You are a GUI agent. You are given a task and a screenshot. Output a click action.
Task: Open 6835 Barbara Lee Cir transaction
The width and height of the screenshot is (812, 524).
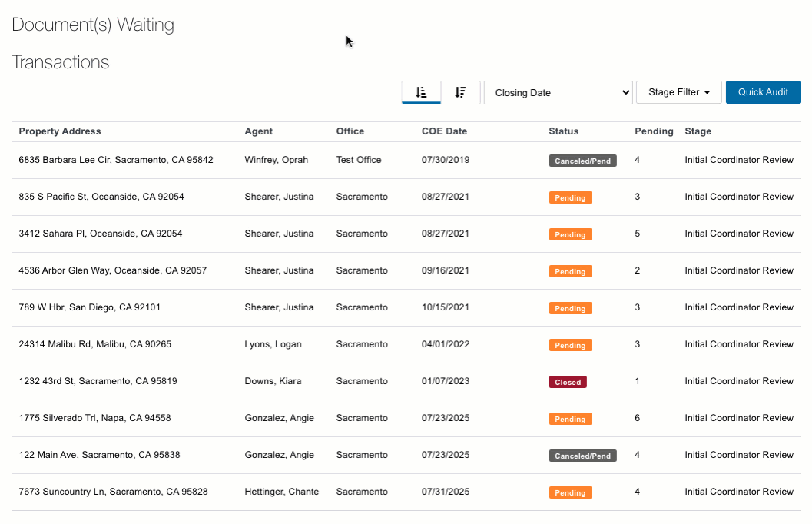click(x=116, y=160)
